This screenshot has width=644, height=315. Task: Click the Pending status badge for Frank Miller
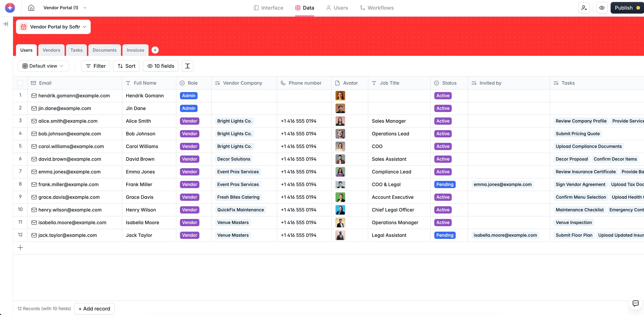tap(445, 184)
